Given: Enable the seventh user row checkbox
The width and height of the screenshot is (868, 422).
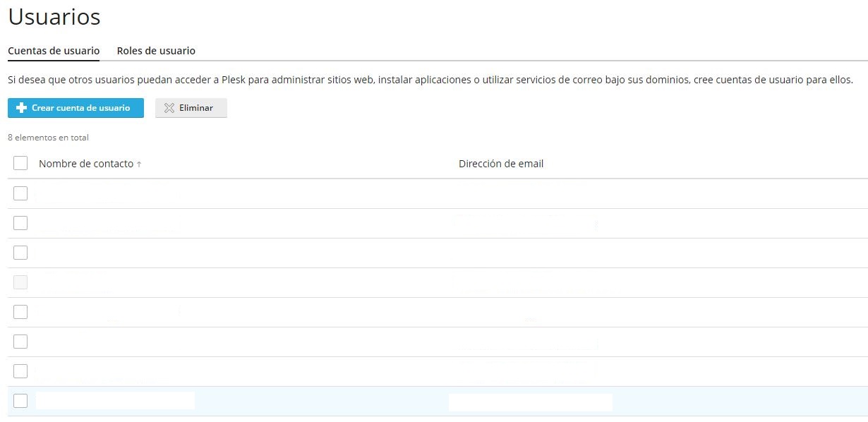Looking at the screenshot, I should coord(20,371).
